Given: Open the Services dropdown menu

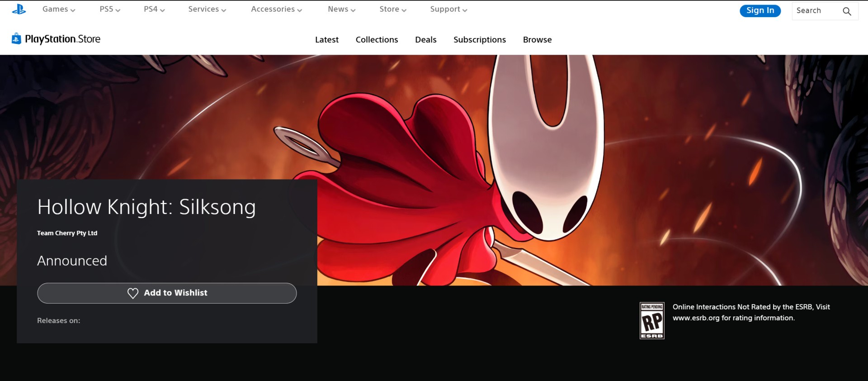Looking at the screenshot, I should pyautogui.click(x=207, y=9).
